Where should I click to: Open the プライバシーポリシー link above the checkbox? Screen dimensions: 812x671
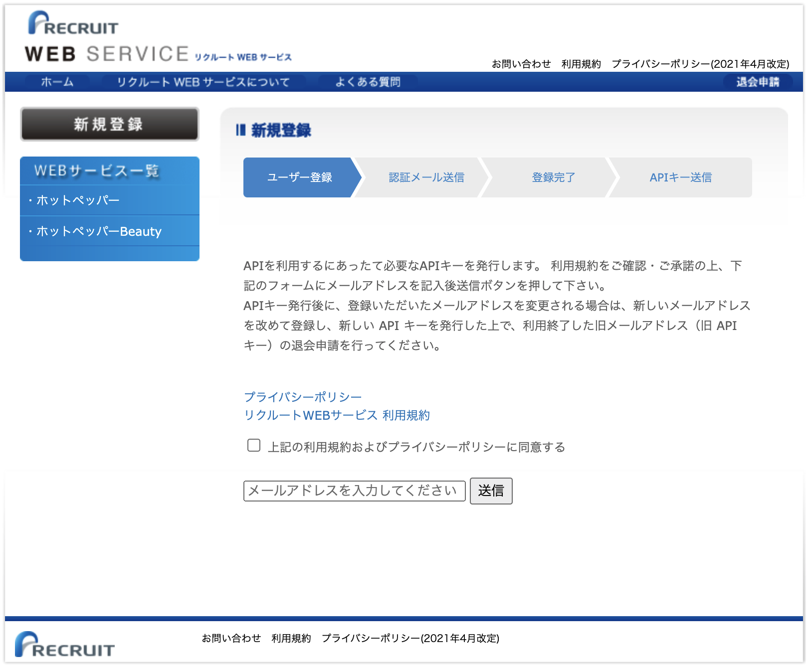[303, 397]
